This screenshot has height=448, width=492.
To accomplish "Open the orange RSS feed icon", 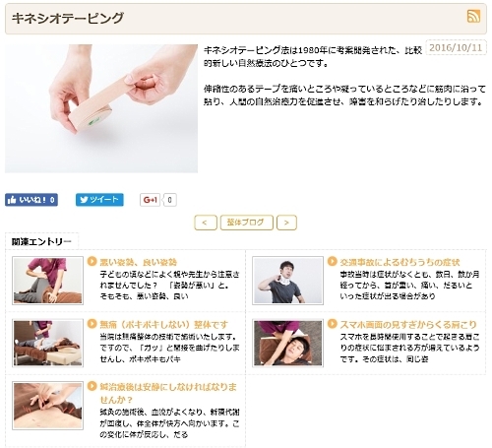I will tap(473, 17).
